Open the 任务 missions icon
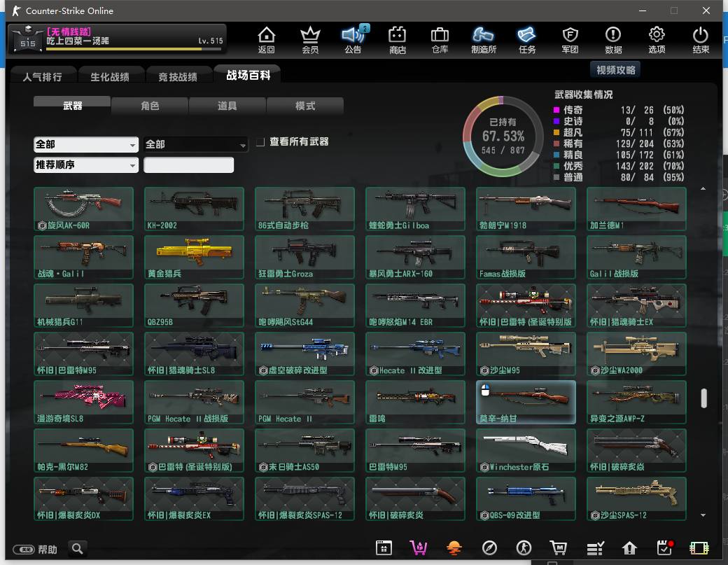This screenshot has height=565, width=728. click(x=527, y=39)
